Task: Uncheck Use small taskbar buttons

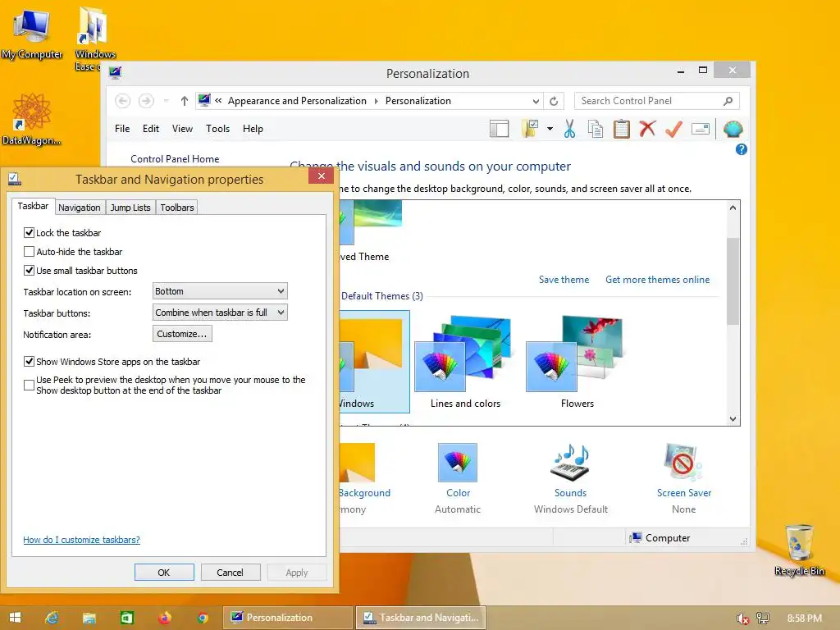Action: point(29,271)
